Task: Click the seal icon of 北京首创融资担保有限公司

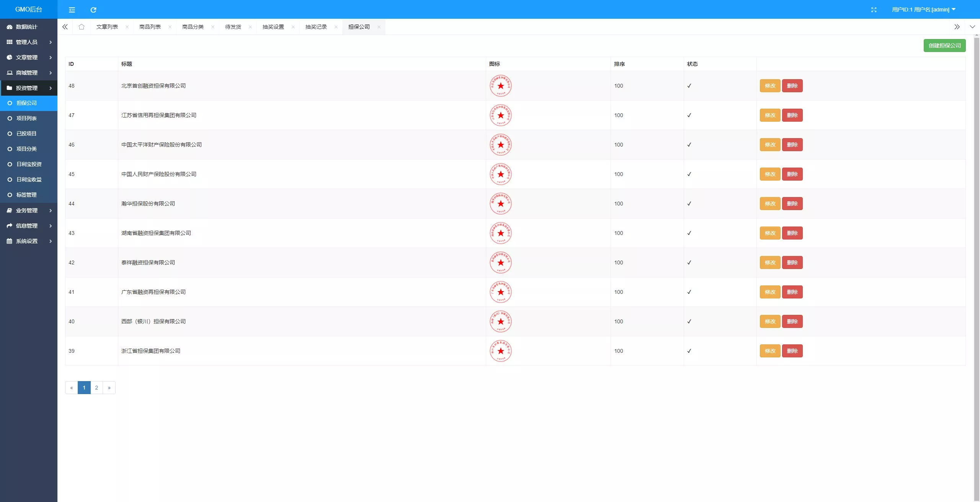Action: [x=500, y=86]
